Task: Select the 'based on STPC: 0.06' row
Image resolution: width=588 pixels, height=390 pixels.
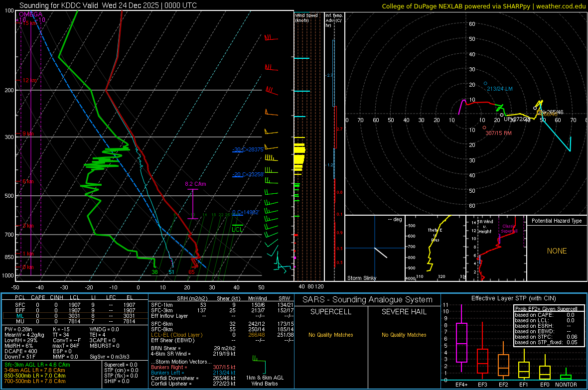Action: 546,337
